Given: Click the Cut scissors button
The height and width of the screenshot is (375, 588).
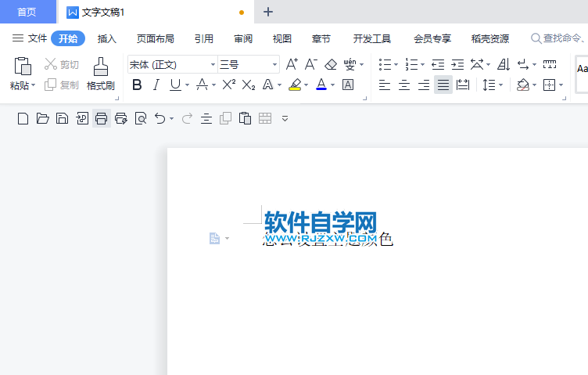Looking at the screenshot, I should (61, 64).
